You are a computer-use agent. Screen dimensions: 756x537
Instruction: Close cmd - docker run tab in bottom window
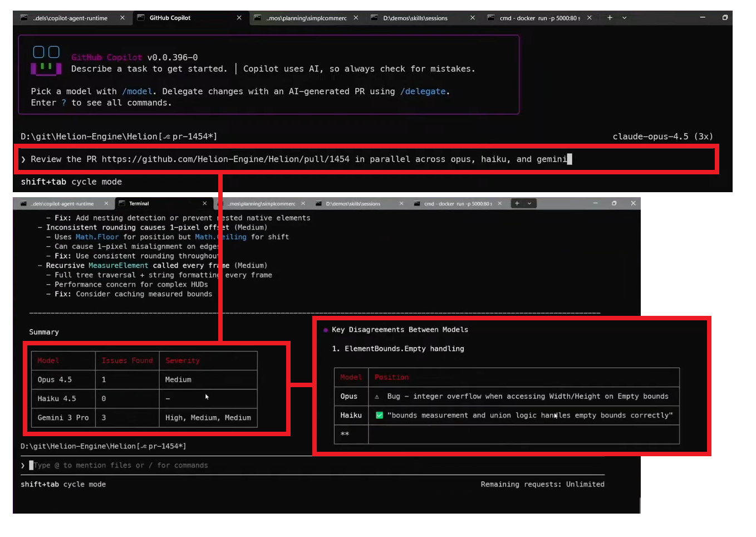500,204
